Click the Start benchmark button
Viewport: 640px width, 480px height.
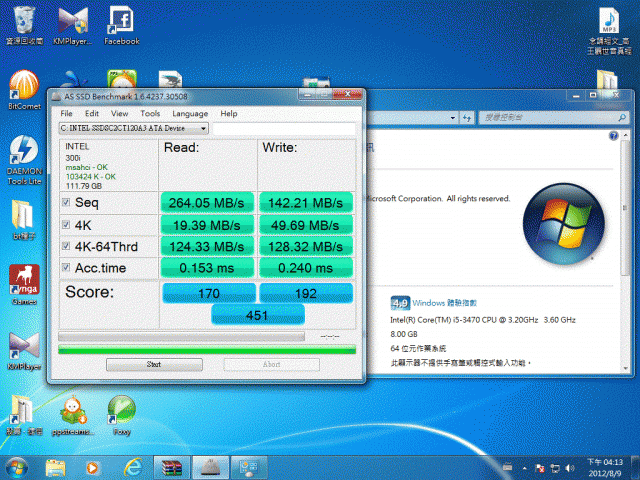pos(154,364)
